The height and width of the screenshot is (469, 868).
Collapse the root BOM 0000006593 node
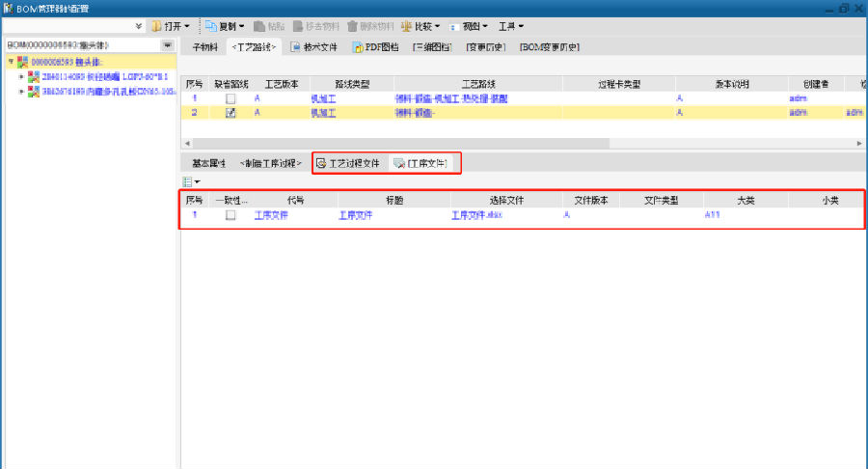click(x=11, y=62)
